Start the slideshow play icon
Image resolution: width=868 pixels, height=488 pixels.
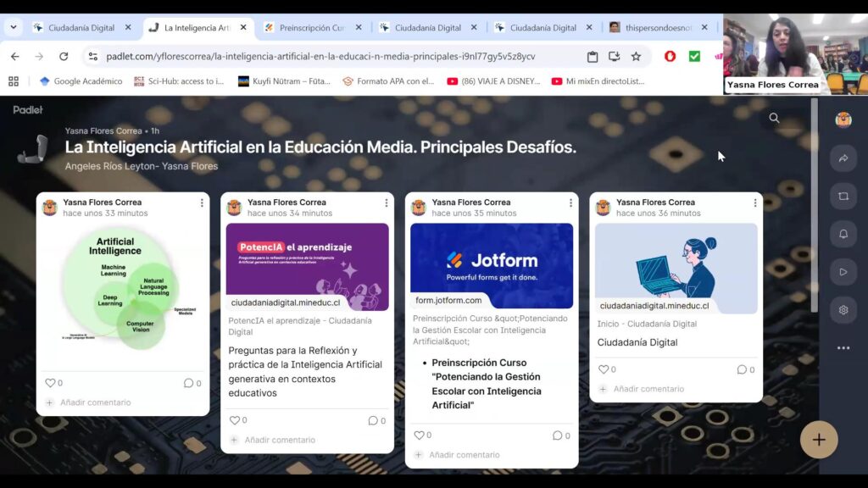click(x=843, y=272)
